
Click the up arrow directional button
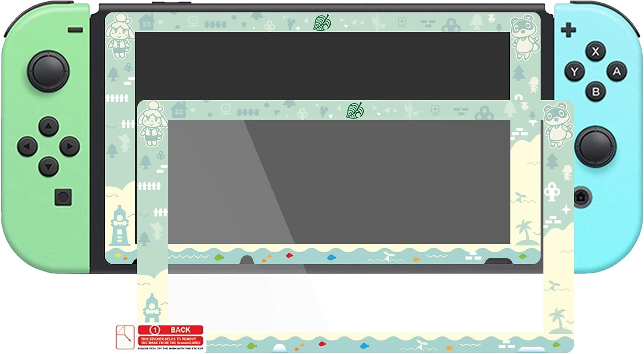pos(48,126)
